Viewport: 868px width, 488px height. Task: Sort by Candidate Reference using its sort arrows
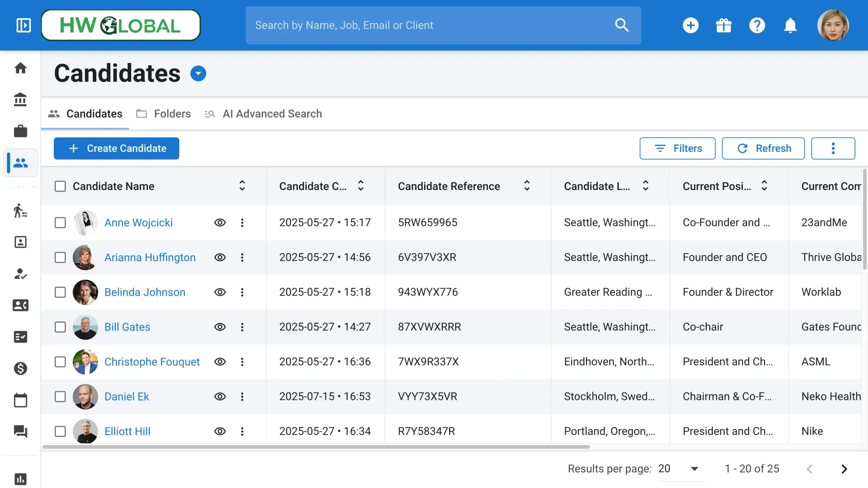(x=526, y=186)
